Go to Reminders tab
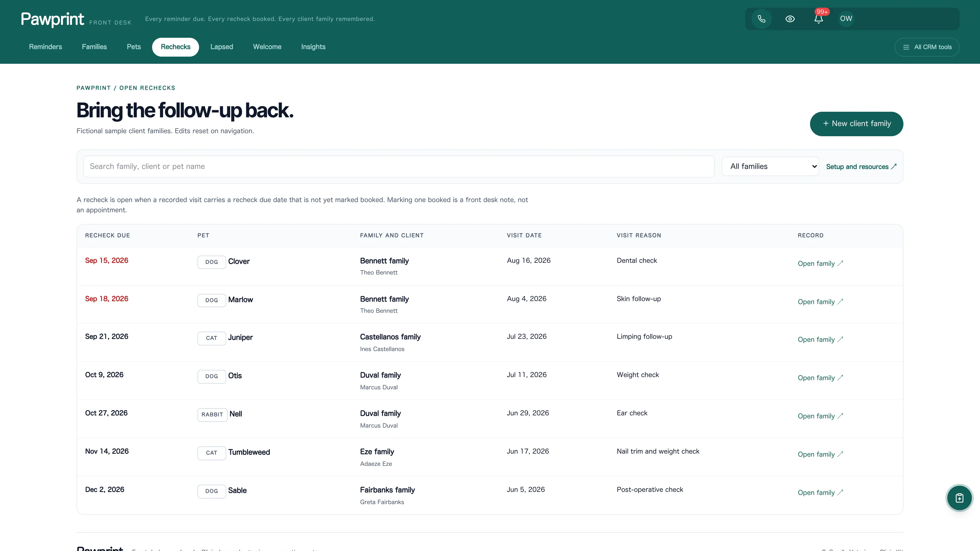 point(45,47)
